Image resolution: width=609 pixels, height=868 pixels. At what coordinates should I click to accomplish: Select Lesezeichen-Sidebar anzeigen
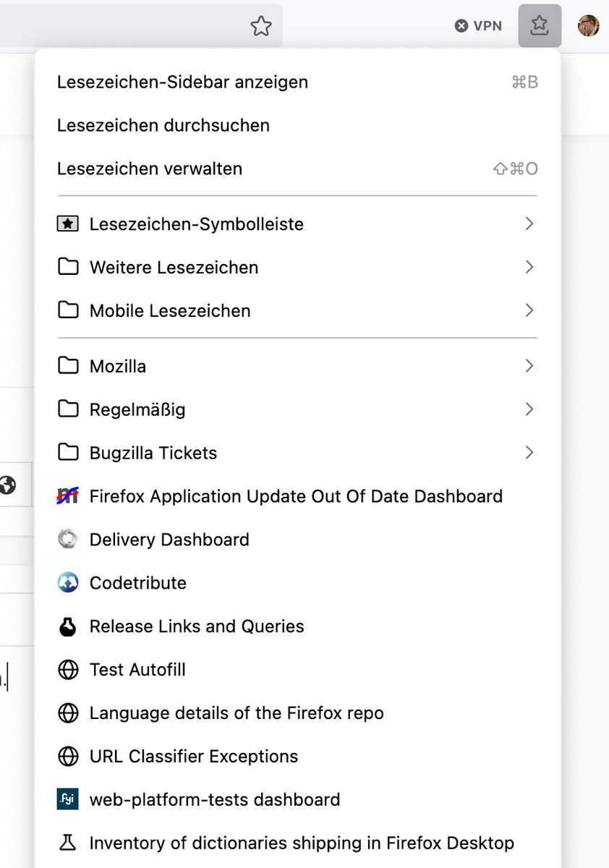[x=182, y=82]
